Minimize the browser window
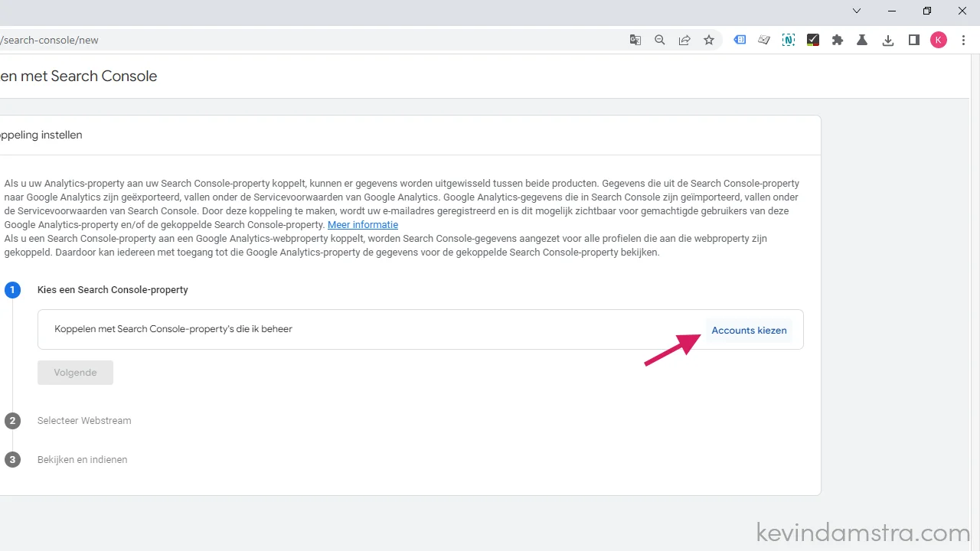 [892, 11]
